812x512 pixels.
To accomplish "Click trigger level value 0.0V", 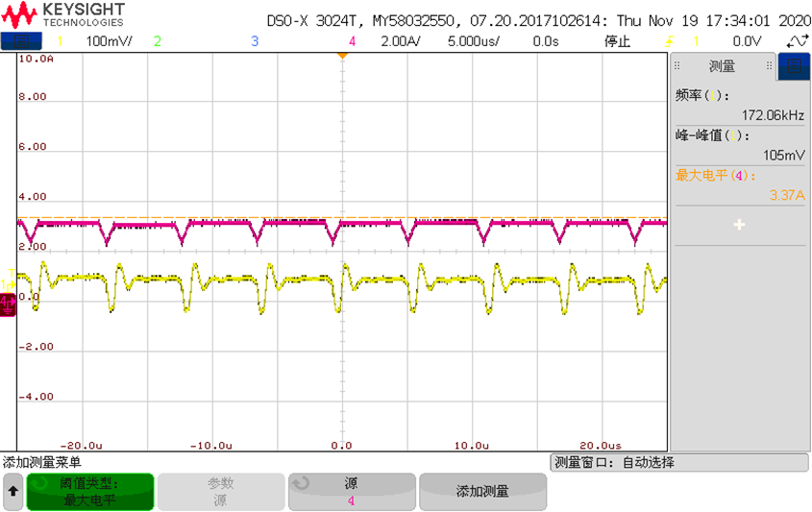I will (x=747, y=41).
